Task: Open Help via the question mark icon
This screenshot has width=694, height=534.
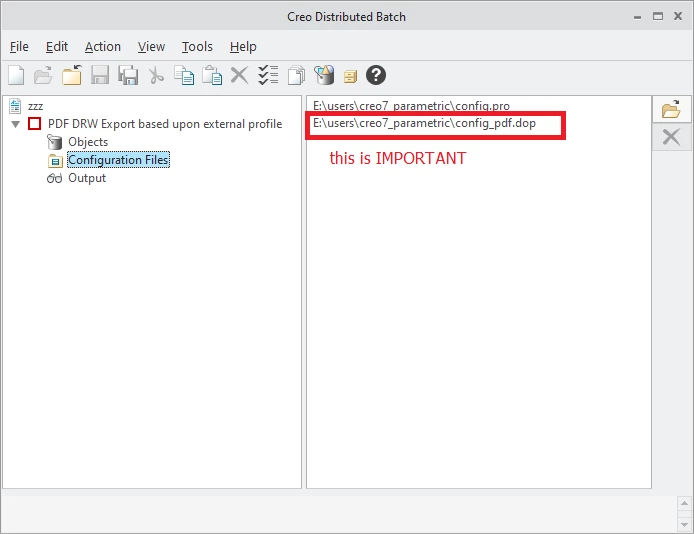Action: (376, 75)
